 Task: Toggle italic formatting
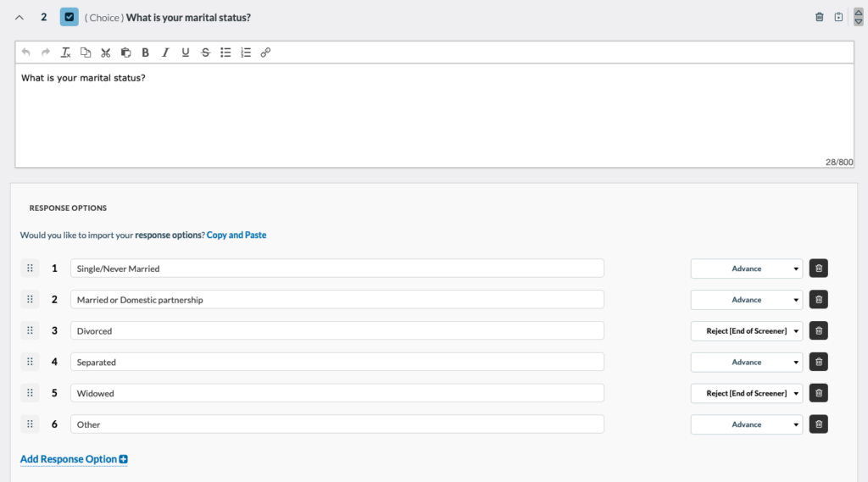(x=165, y=53)
